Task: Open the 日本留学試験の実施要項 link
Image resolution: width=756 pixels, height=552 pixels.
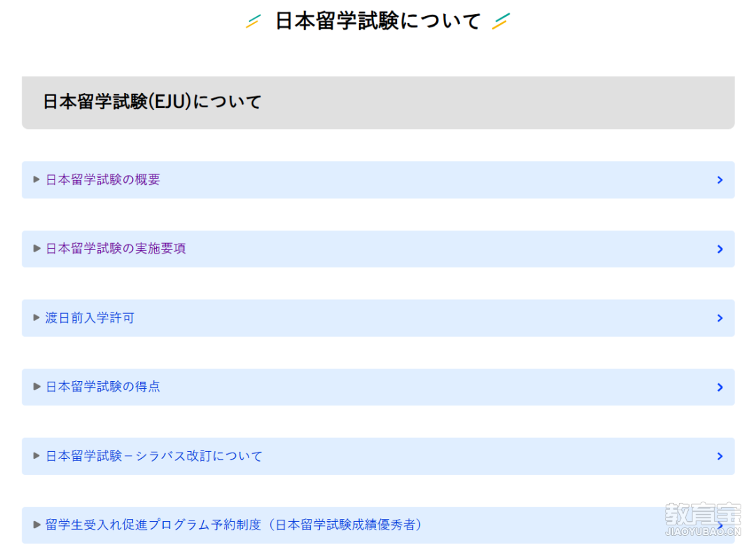Action: click(115, 249)
